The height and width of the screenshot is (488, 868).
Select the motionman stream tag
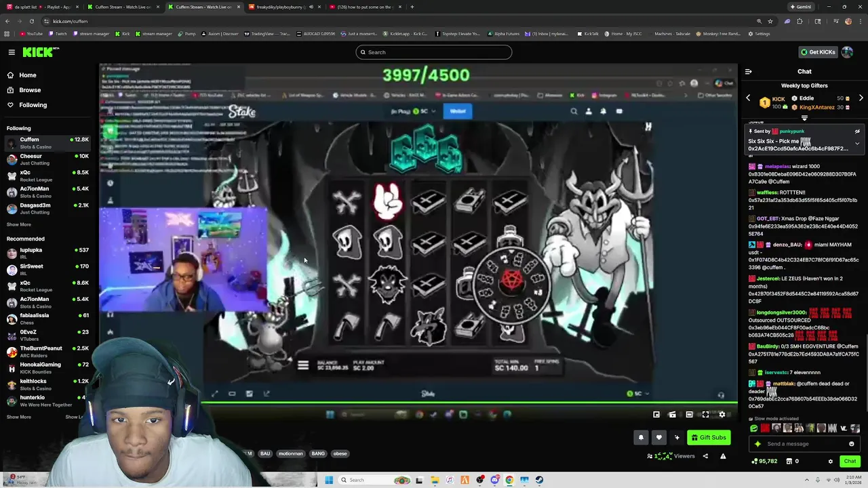(291, 453)
